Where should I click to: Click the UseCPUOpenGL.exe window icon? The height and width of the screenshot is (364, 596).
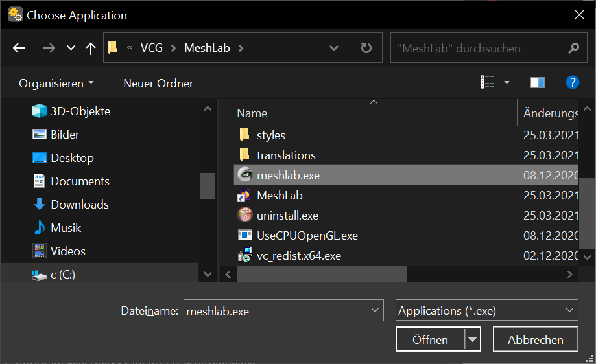[x=244, y=235]
